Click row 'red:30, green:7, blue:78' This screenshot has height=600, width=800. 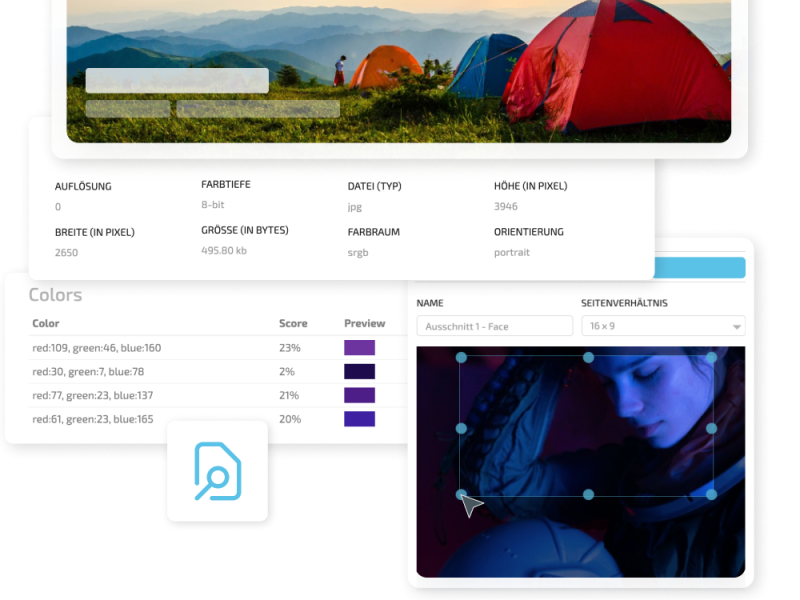click(x=218, y=371)
